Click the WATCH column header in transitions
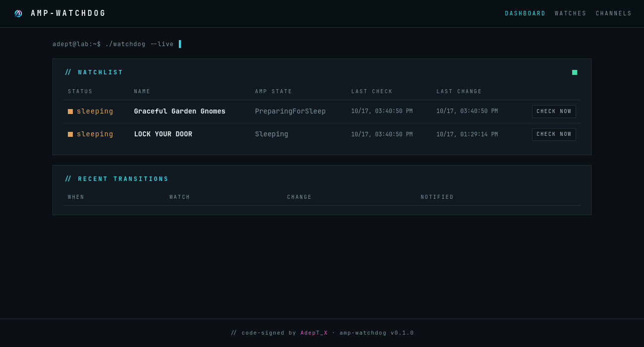This screenshot has height=347, width=644. 180,197
